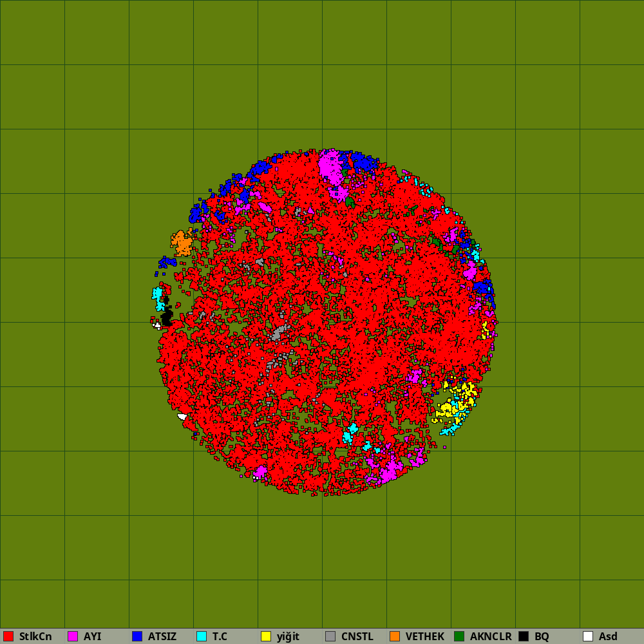Click the cyan T.C legend swatch
This screenshot has height=644, width=644.
click(x=202, y=636)
